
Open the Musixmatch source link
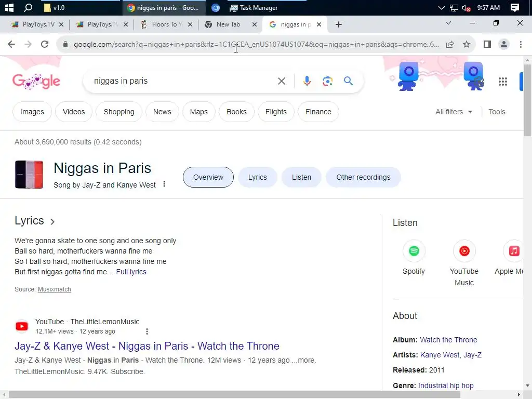(54, 289)
